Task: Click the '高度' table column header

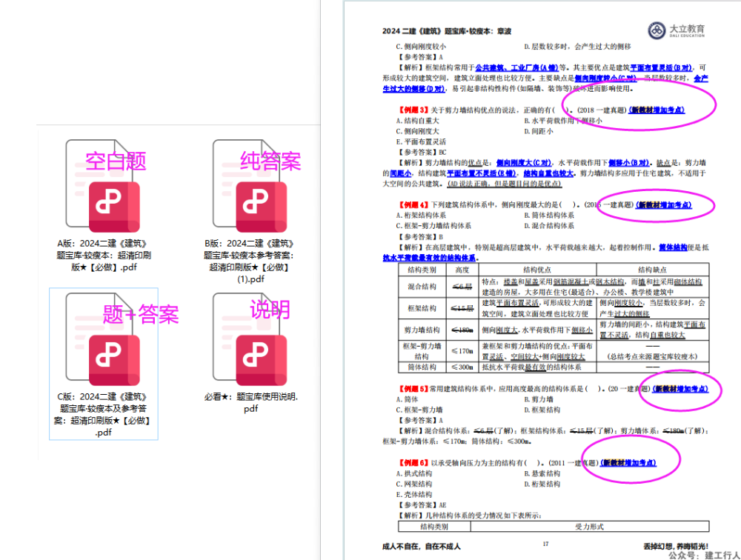Action: pyautogui.click(x=462, y=270)
